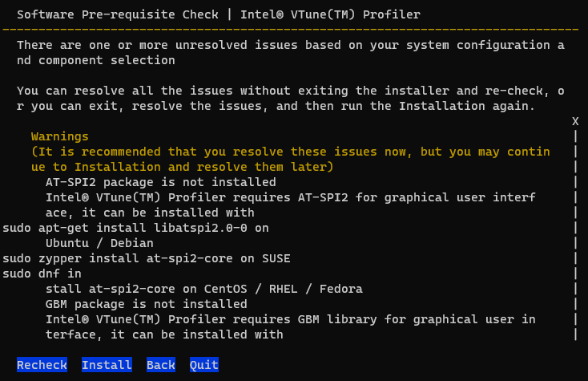Click the 'requires AT-SPI2 for graphical' line
The width and height of the screenshot is (588, 381).
pyautogui.click(x=290, y=197)
